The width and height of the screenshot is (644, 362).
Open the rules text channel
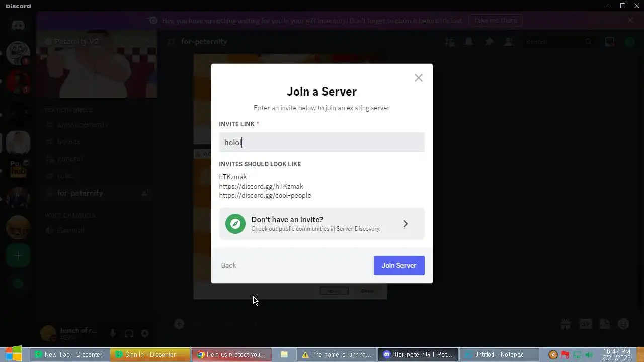pyautogui.click(x=66, y=176)
